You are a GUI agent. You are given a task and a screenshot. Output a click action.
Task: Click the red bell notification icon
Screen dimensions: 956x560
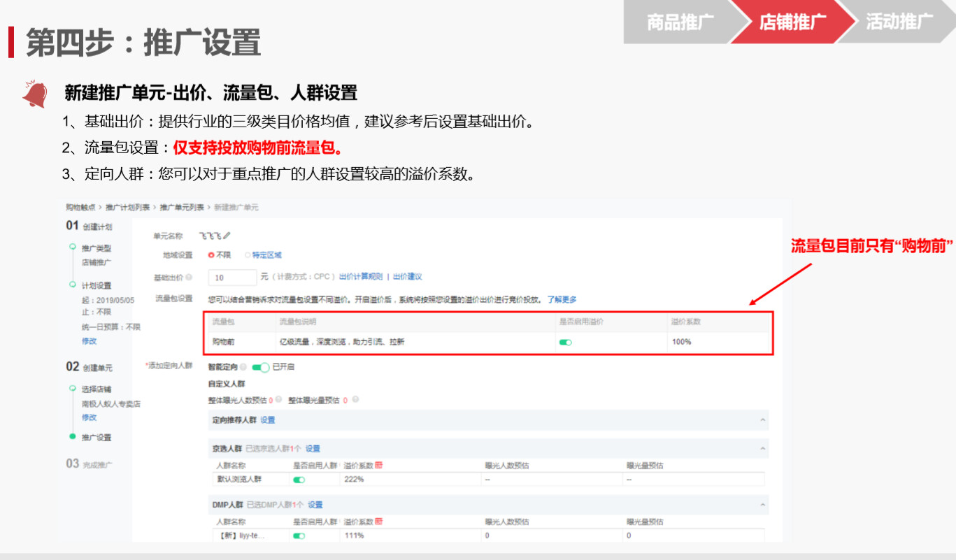(x=34, y=94)
